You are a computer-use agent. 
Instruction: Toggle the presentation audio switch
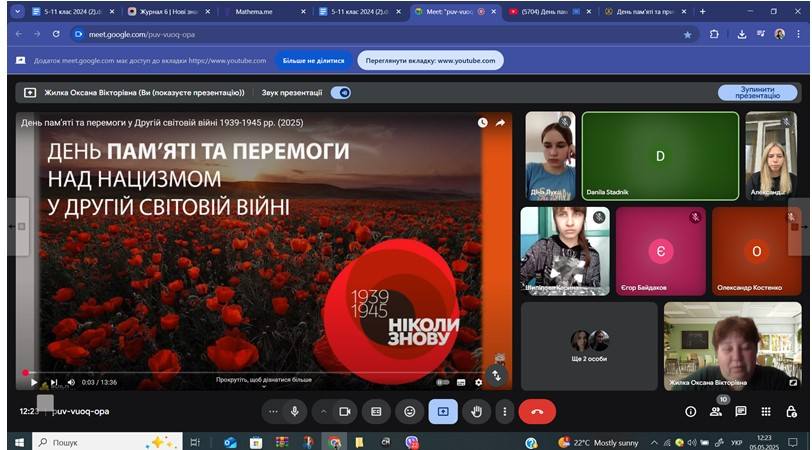click(x=341, y=92)
